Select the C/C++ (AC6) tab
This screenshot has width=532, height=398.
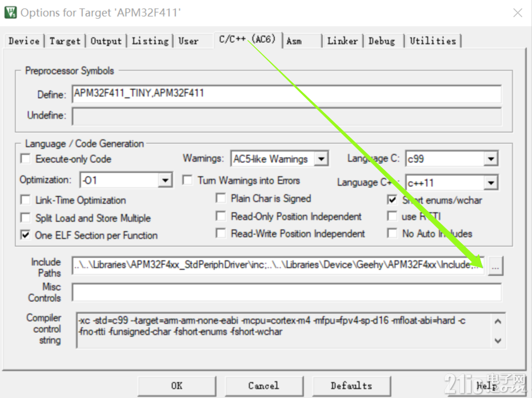pyautogui.click(x=247, y=39)
